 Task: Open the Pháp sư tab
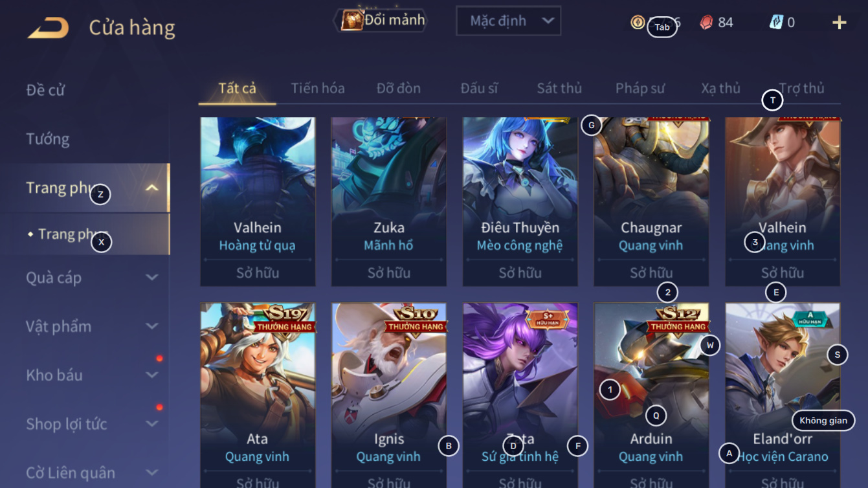640,88
